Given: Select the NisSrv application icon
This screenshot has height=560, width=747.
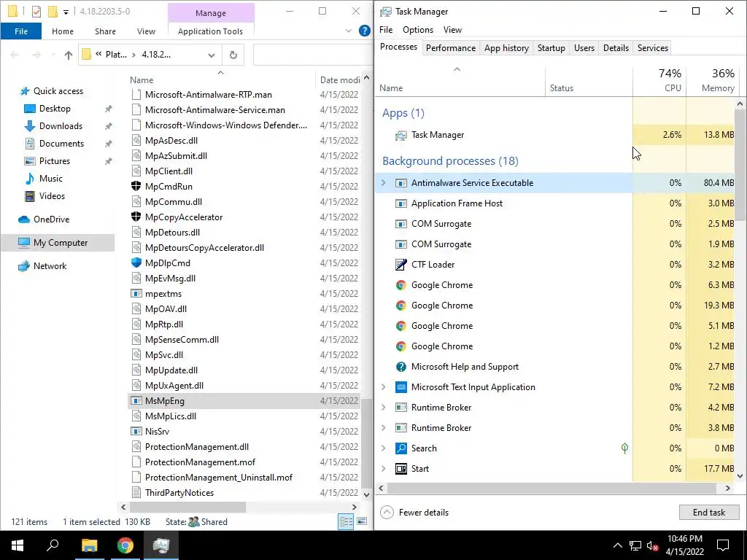Looking at the screenshot, I should [x=136, y=431].
